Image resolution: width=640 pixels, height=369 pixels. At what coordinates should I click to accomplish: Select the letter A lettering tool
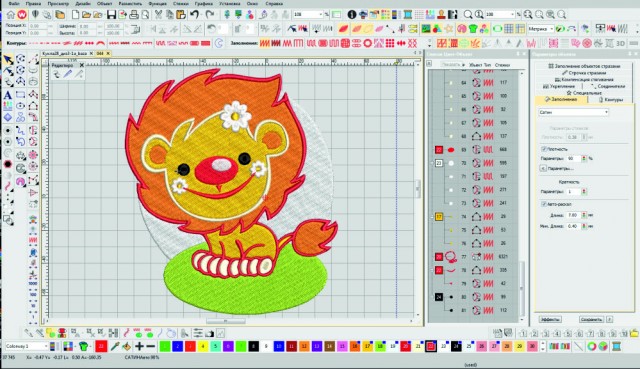tap(8, 96)
